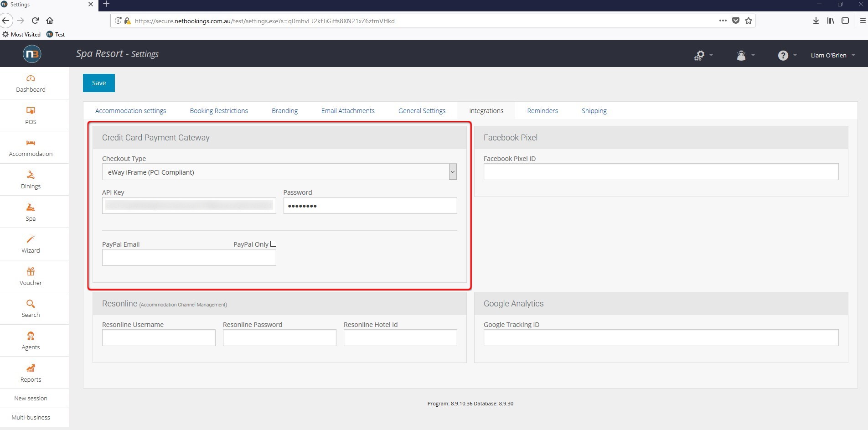Click the Resonline Hotel Id field

400,337
